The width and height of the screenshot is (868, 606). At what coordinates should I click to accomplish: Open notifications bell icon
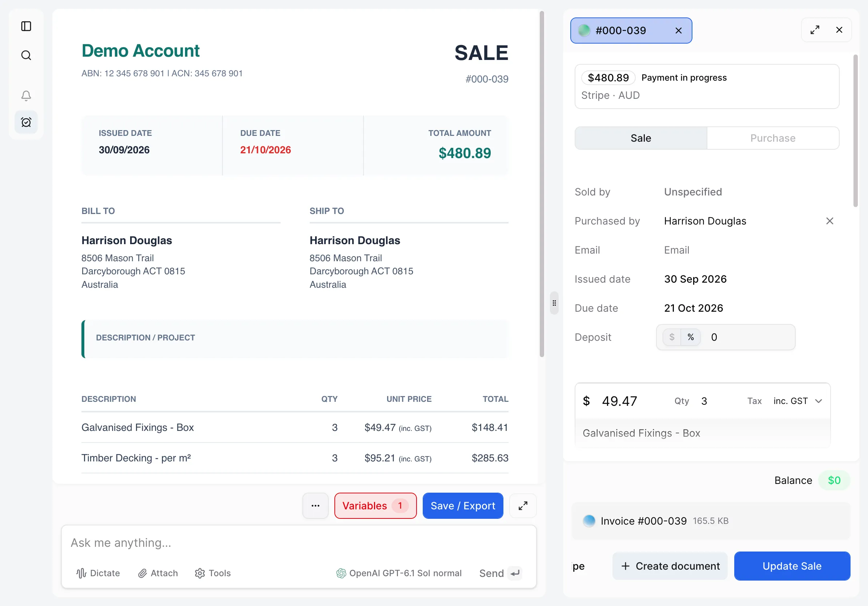[x=26, y=95]
